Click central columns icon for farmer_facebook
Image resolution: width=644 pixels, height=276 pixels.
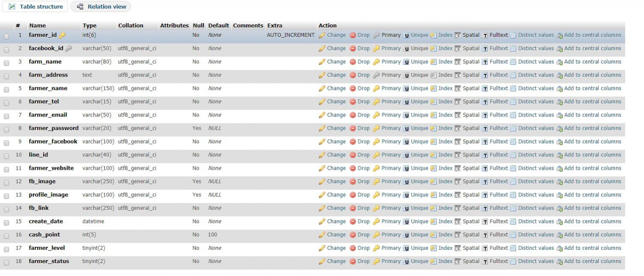tap(559, 141)
